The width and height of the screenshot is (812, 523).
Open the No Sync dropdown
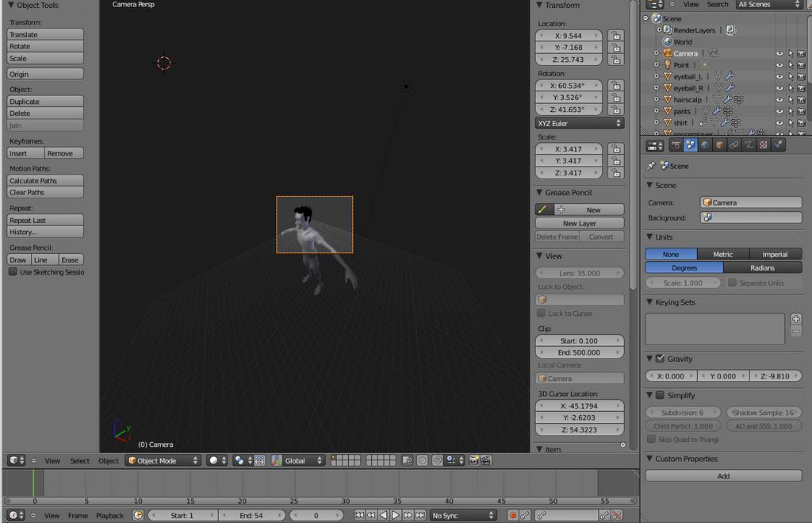[x=463, y=515]
